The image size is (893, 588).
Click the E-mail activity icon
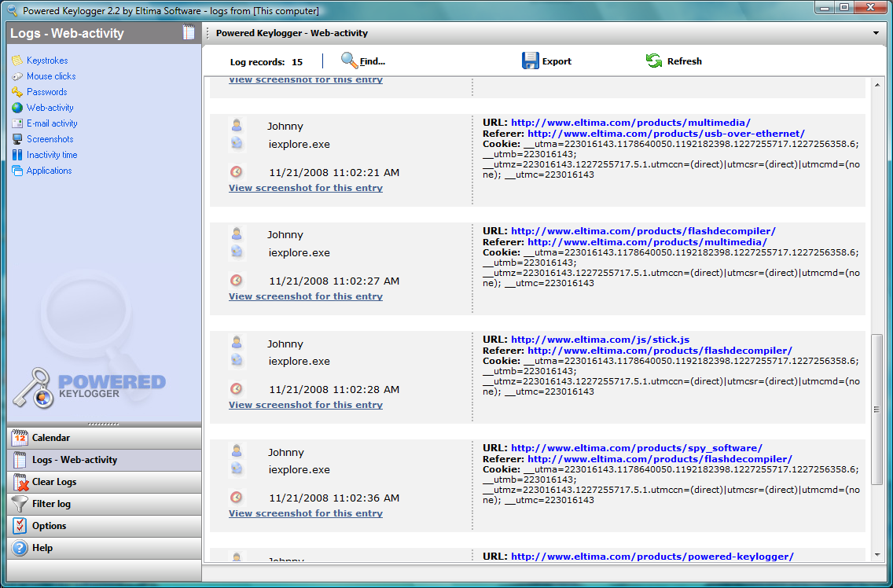(x=17, y=123)
